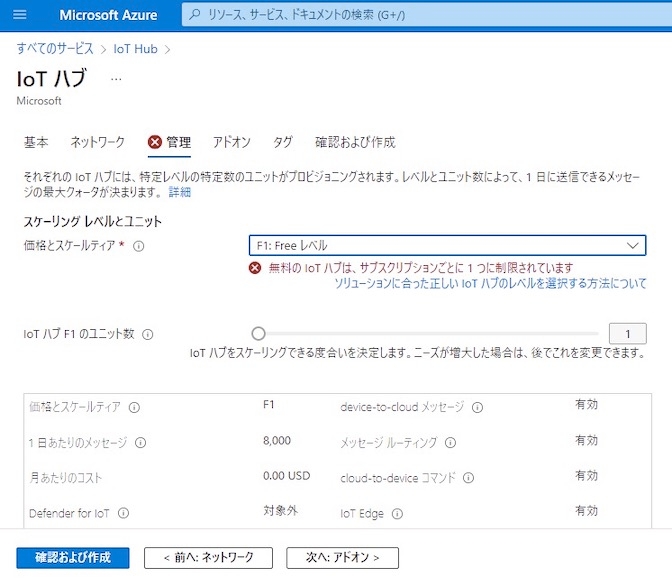The width and height of the screenshot is (672, 586).
Task: Click the 0.00 USD cost value
Action: coord(286,476)
